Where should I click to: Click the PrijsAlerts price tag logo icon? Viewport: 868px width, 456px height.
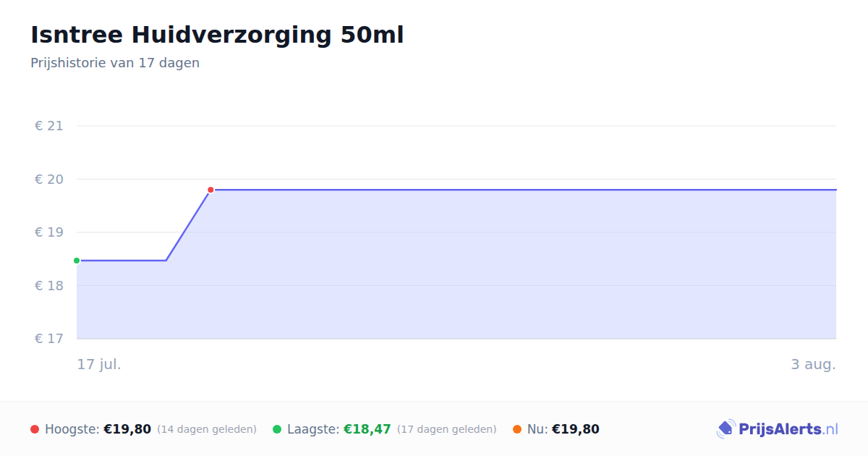pyautogui.click(x=726, y=429)
